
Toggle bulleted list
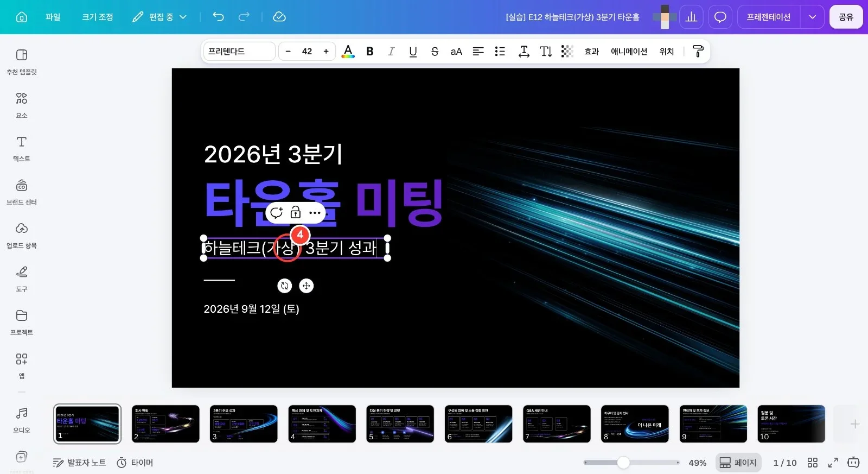[x=500, y=52]
